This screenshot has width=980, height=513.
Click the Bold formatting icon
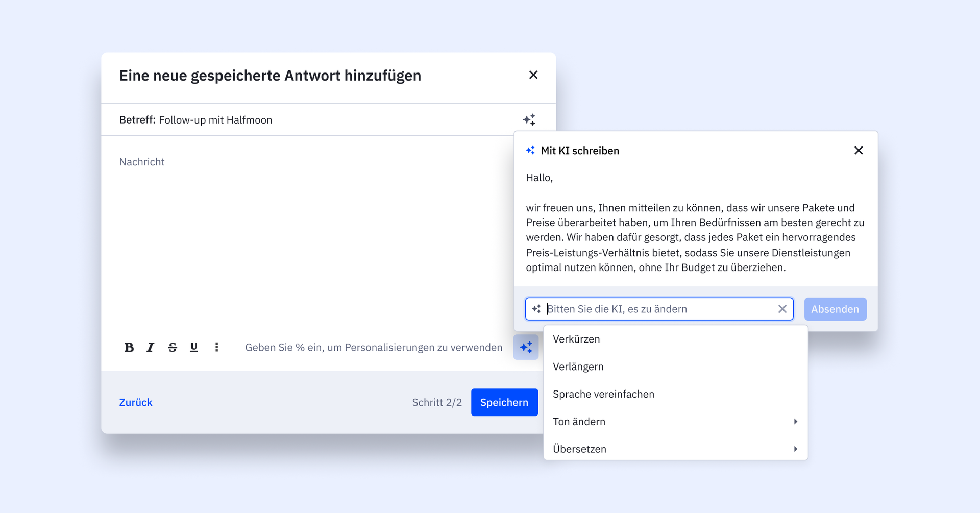pyautogui.click(x=129, y=348)
